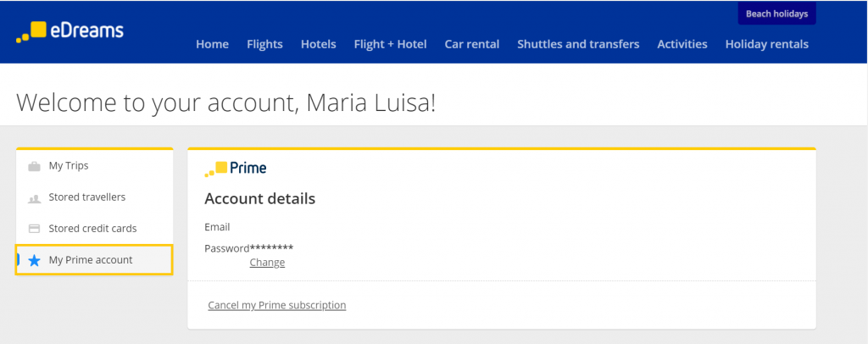Open My Trips in the sidebar

pyautogui.click(x=69, y=166)
